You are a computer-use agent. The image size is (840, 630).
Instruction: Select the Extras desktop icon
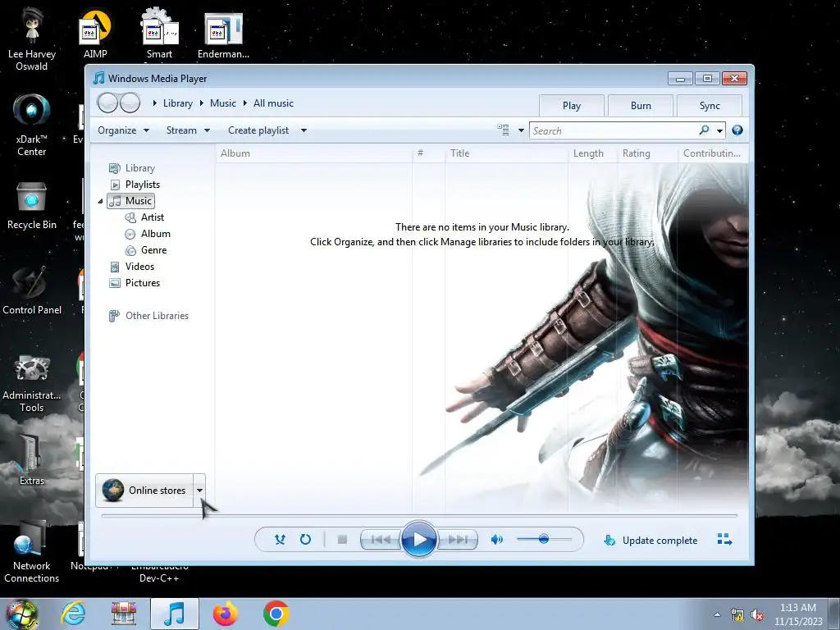click(x=32, y=459)
